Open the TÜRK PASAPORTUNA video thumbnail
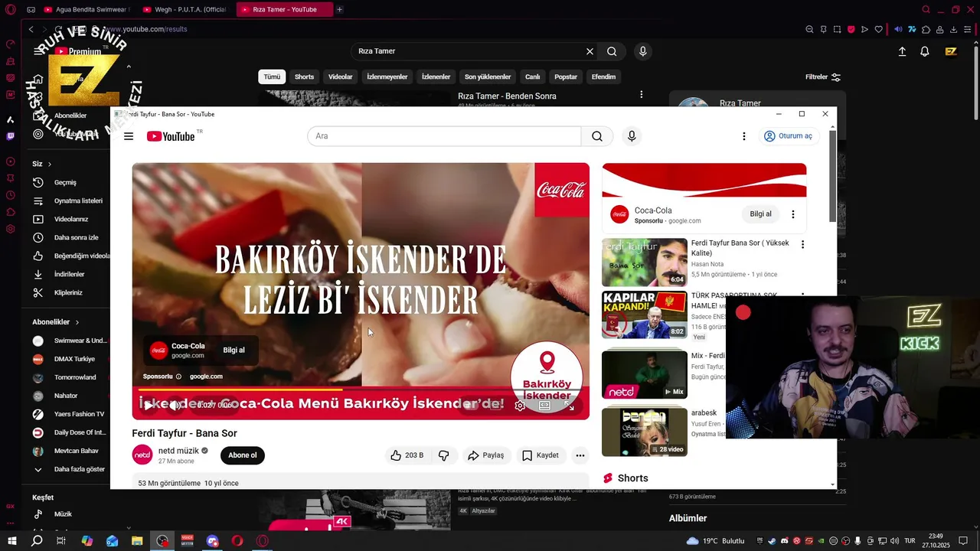The height and width of the screenshot is (551, 980). (x=644, y=315)
